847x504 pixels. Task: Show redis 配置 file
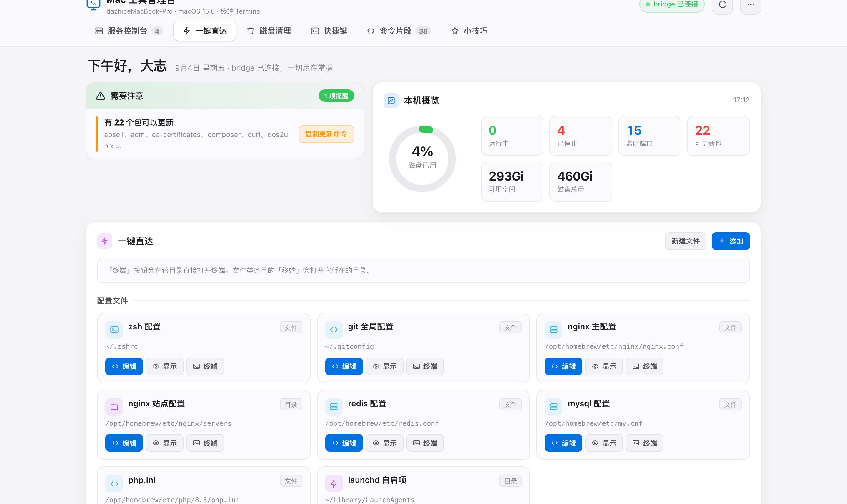[384, 443]
